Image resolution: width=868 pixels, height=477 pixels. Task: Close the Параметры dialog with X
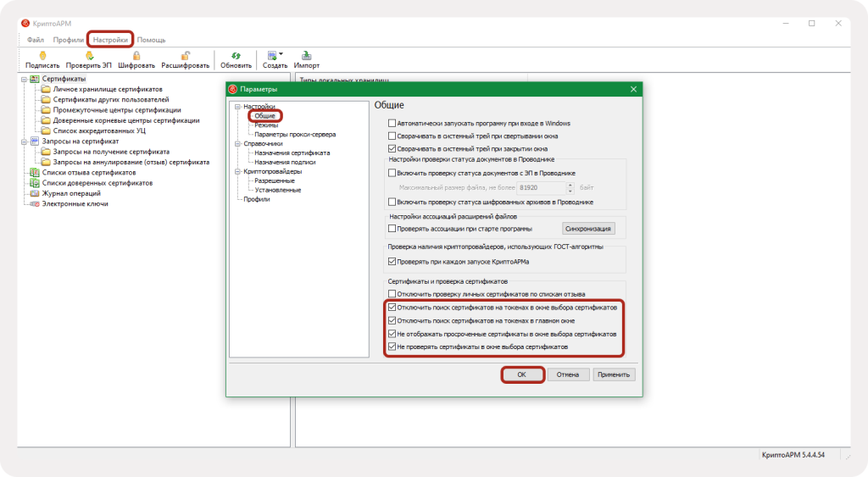633,89
